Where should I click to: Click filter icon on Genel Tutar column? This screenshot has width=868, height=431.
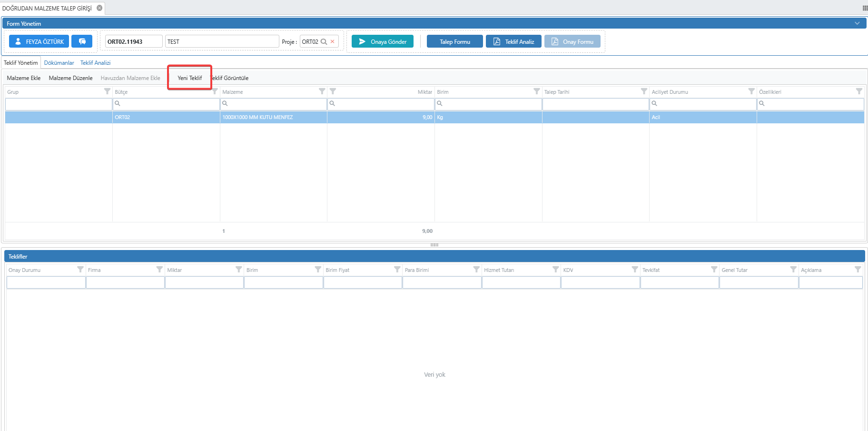tap(793, 270)
